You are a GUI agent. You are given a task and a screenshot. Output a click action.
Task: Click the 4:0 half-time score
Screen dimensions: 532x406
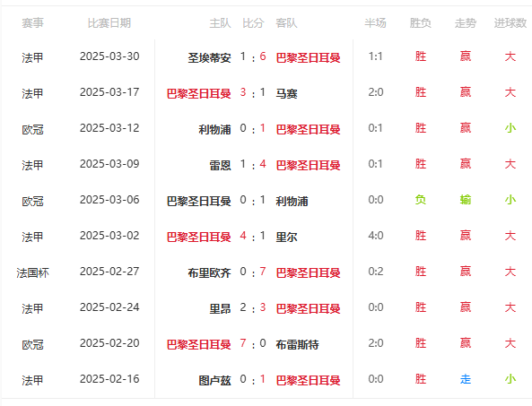point(376,236)
